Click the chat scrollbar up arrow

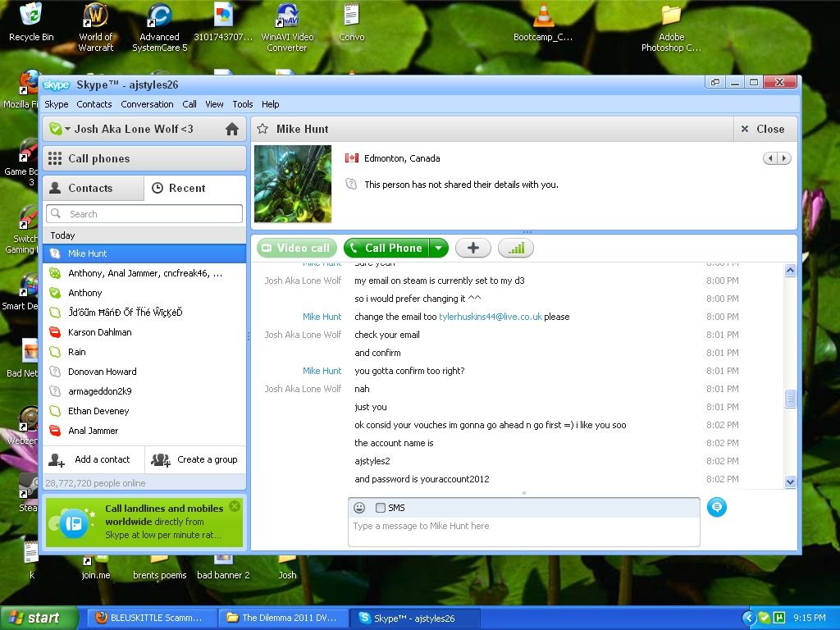pyautogui.click(x=790, y=271)
